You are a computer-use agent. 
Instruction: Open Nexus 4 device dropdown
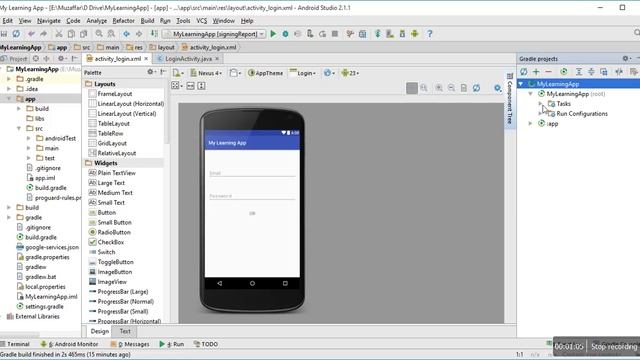pos(206,73)
